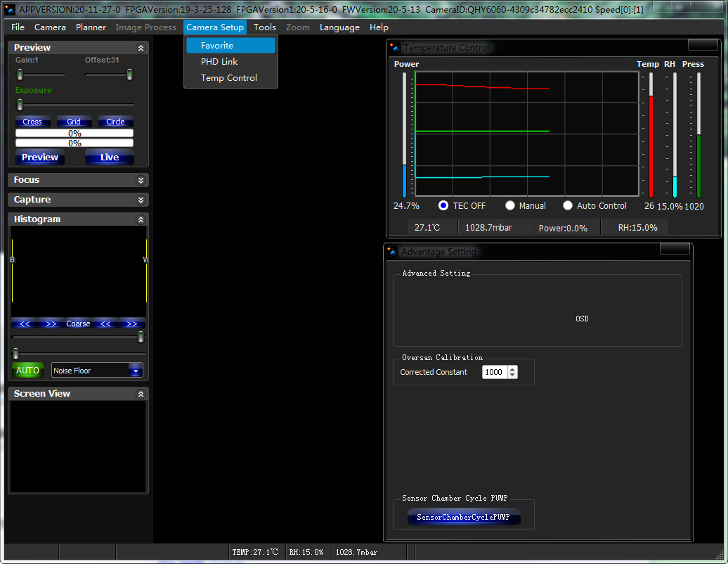Expand the Focus panel
Viewport: 728px width, 564px height.
tap(141, 180)
